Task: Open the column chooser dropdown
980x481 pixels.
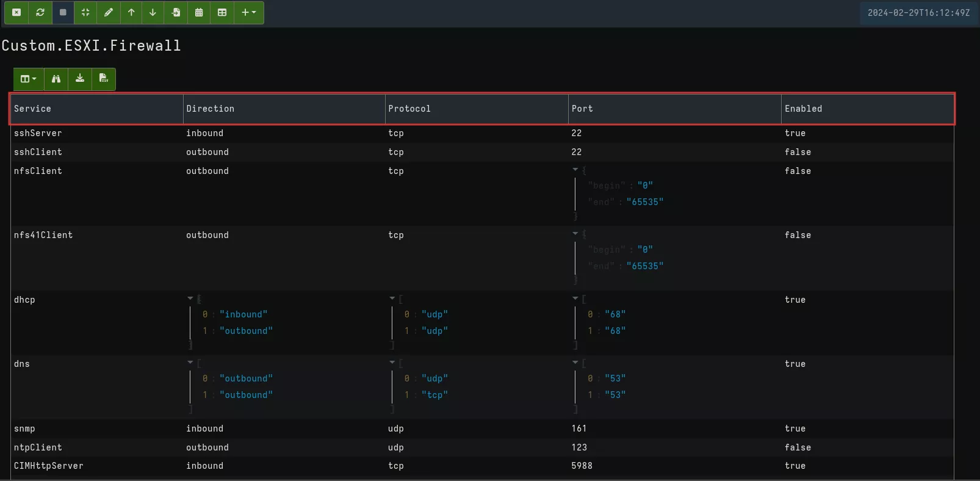Action: [x=29, y=79]
